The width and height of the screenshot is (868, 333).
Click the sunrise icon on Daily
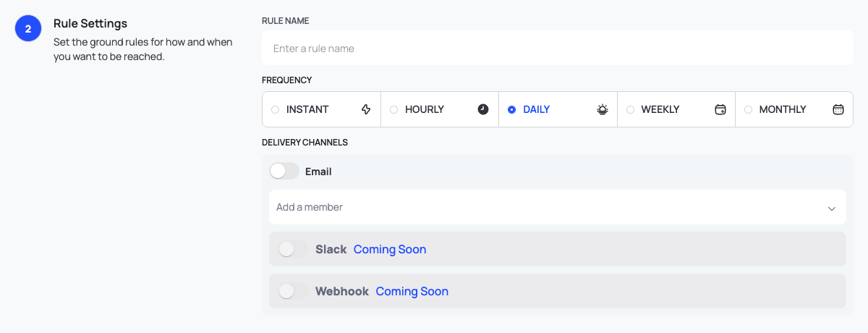click(603, 109)
